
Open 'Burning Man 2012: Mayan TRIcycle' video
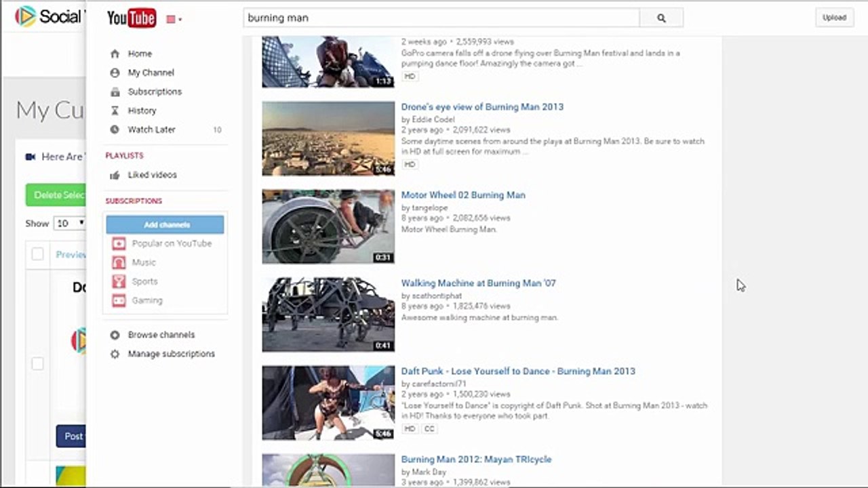click(x=476, y=460)
